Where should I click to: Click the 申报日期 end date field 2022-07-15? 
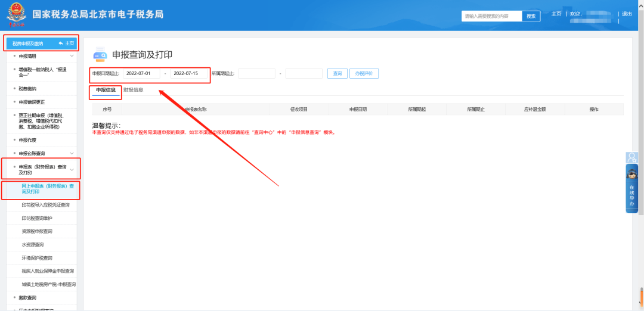[x=189, y=73]
